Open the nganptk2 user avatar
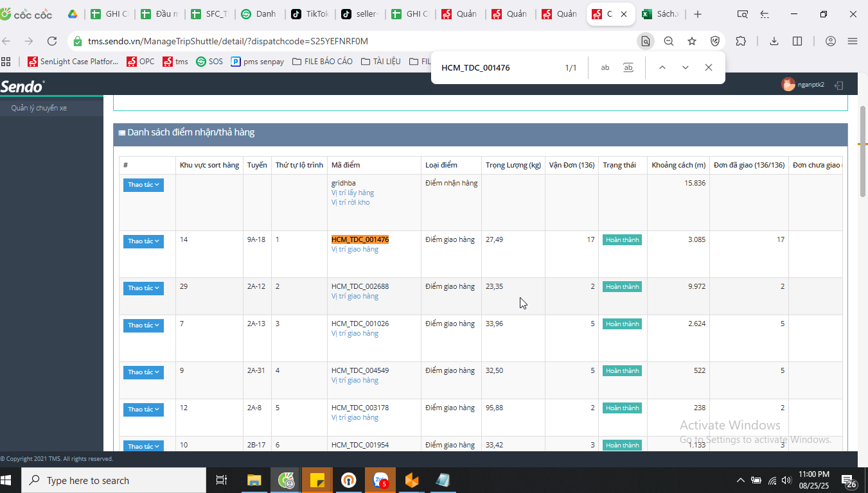The width and height of the screenshot is (868, 493). point(788,85)
